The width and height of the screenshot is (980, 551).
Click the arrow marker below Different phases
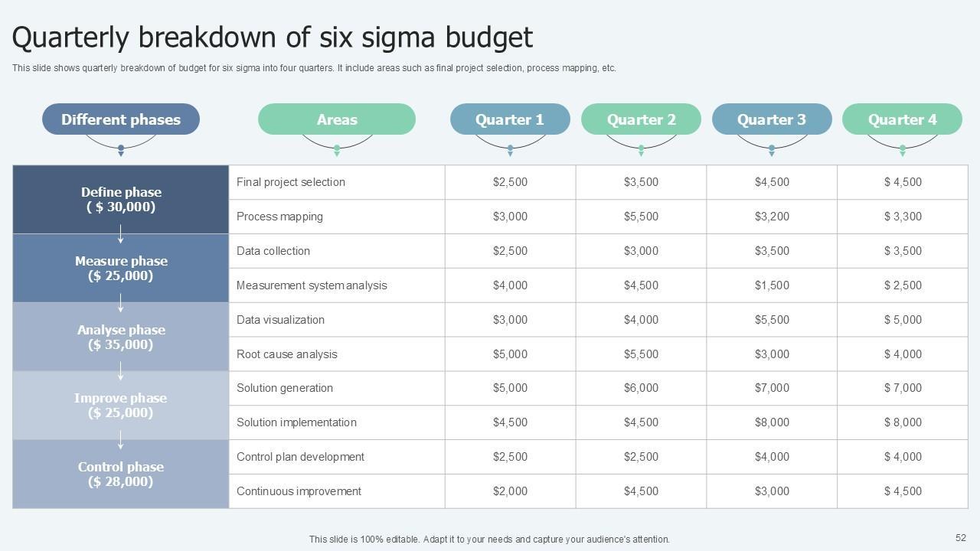pyautogui.click(x=121, y=151)
